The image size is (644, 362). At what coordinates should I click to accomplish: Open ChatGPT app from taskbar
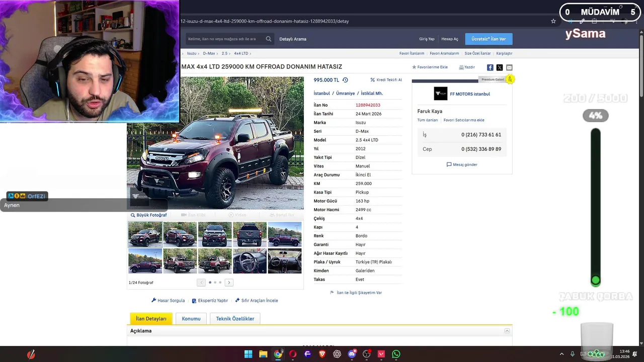click(337, 354)
